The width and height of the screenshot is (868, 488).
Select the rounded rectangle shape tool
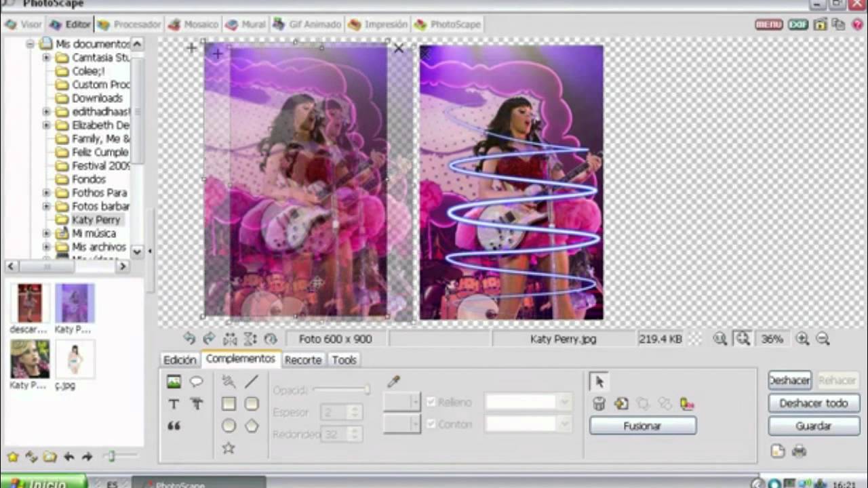[252, 405]
